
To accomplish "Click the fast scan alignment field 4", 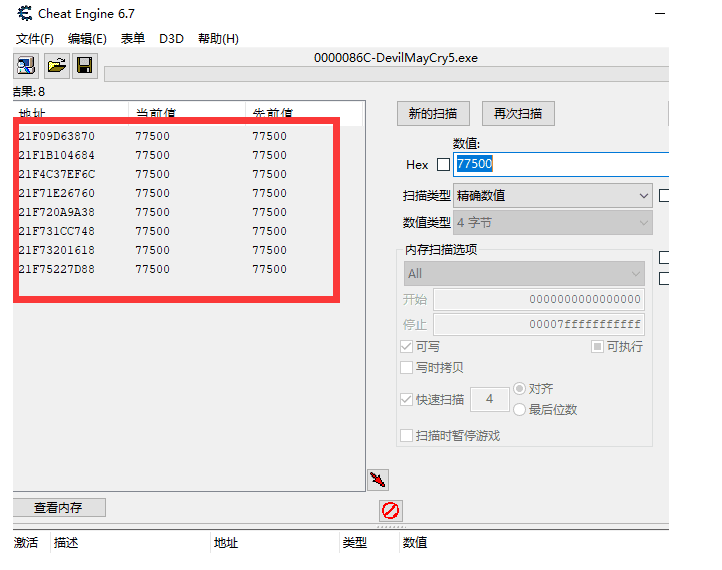I will pyautogui.click(x=489, y=399).
